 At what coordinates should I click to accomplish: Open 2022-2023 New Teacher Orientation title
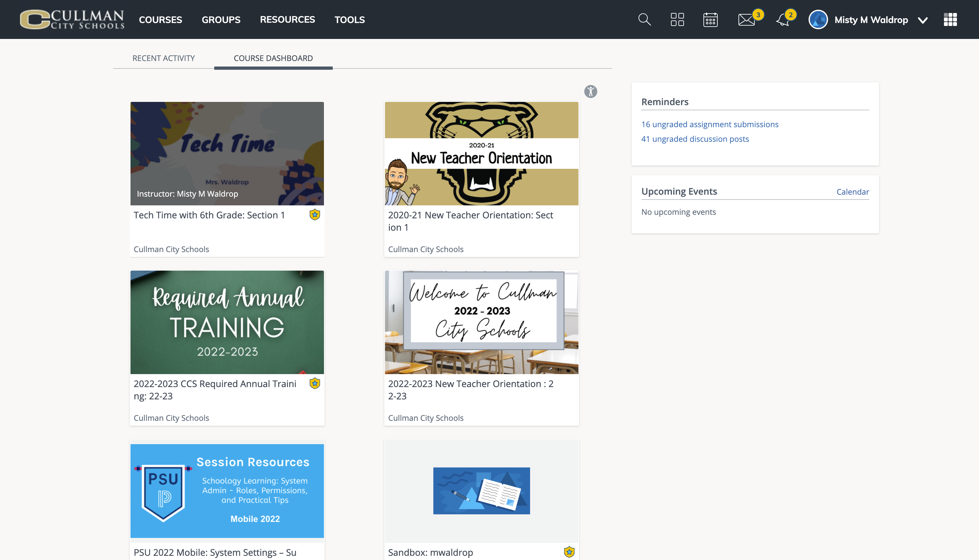[470, 390]
